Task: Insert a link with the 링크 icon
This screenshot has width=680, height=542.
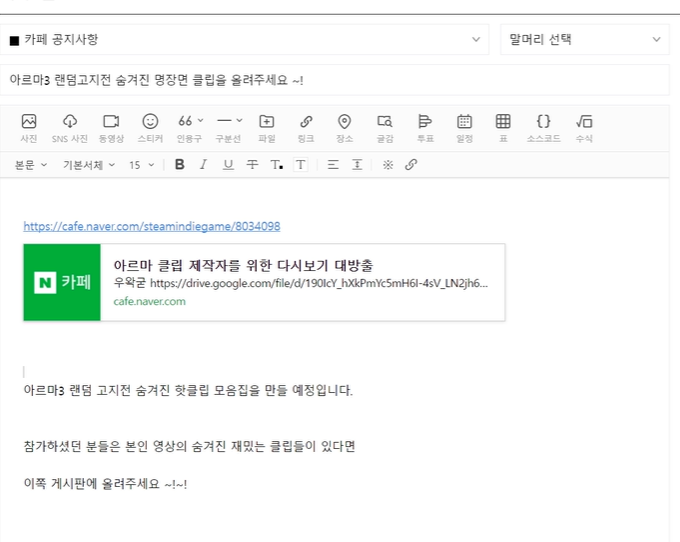Action: (x=306, y=127)
